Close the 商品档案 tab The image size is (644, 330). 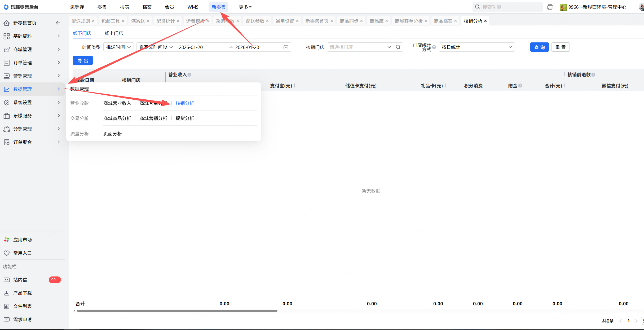(x=456, y=21)
